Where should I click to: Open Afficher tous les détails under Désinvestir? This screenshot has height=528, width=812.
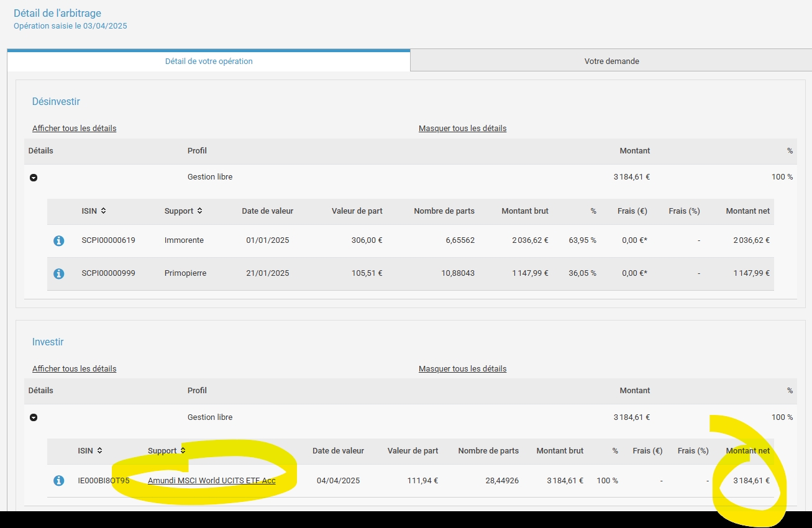(x=74, y=128)
